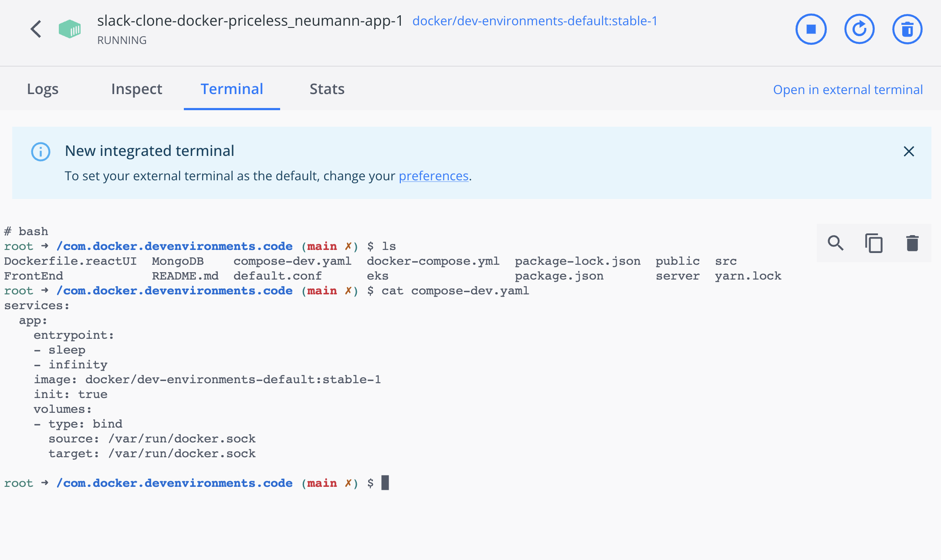
Task: Restart the container with the circular arrow
Action: (859, 29)
